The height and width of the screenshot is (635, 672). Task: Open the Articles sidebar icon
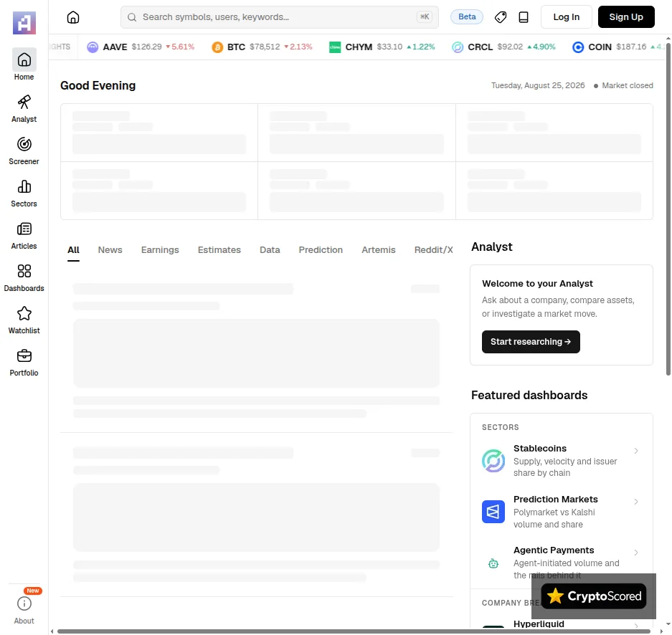[24, 229]
